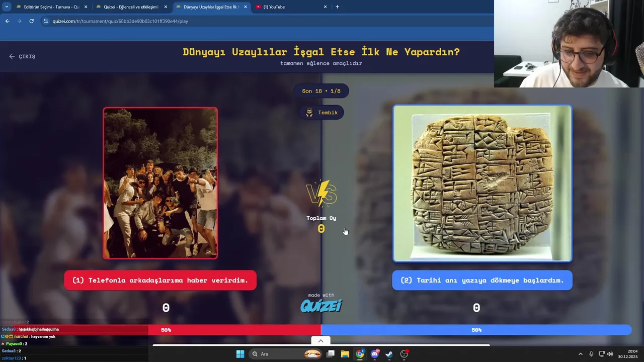Viewport: 644px width, 362px height.
Task: Click the Quizei logo under made with
Action: (321, 306)
